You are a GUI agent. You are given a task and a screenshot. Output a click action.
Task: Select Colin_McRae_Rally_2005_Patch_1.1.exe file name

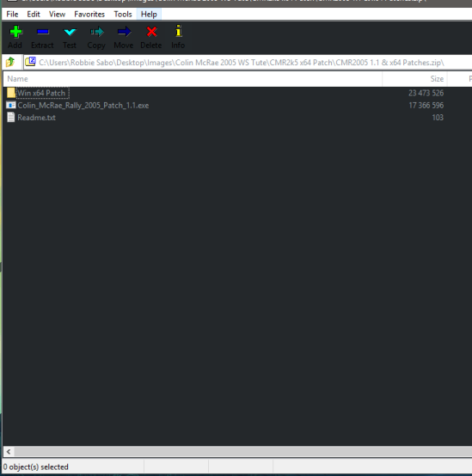click(x=83, y=106)
